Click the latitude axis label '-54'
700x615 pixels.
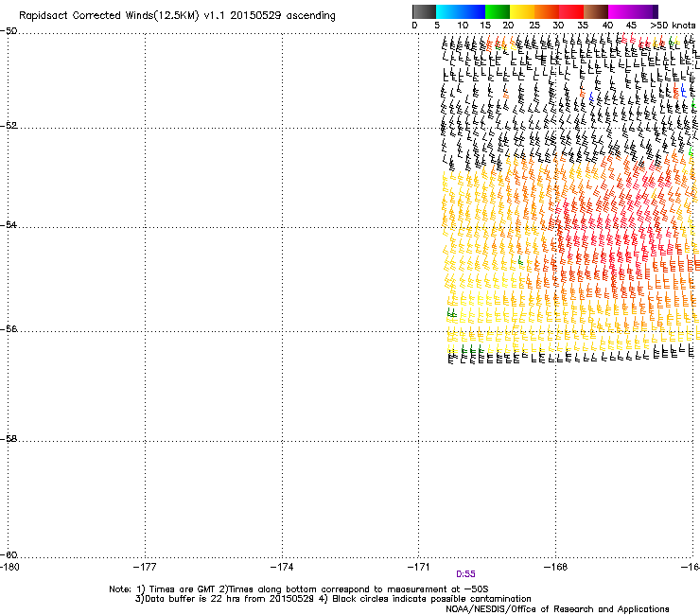pyautogui.click(x=9, y=224)
